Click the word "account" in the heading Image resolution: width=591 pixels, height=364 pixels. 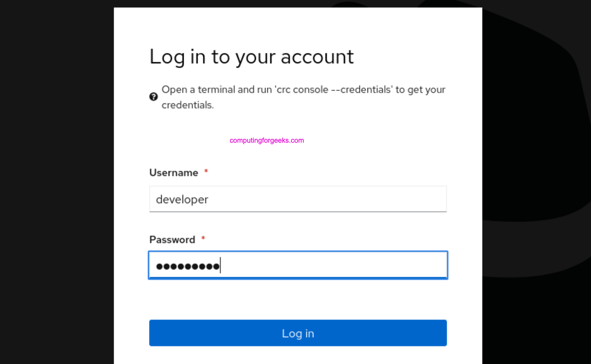point(317,57)
